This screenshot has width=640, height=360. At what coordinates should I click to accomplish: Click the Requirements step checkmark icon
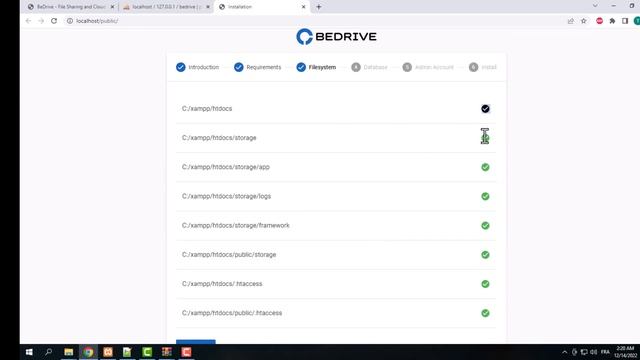coord(239,67)
